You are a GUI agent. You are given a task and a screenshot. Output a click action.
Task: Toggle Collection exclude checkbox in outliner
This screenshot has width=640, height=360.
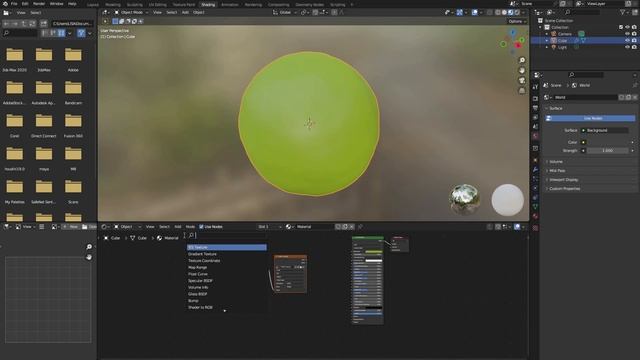(621, 27)
